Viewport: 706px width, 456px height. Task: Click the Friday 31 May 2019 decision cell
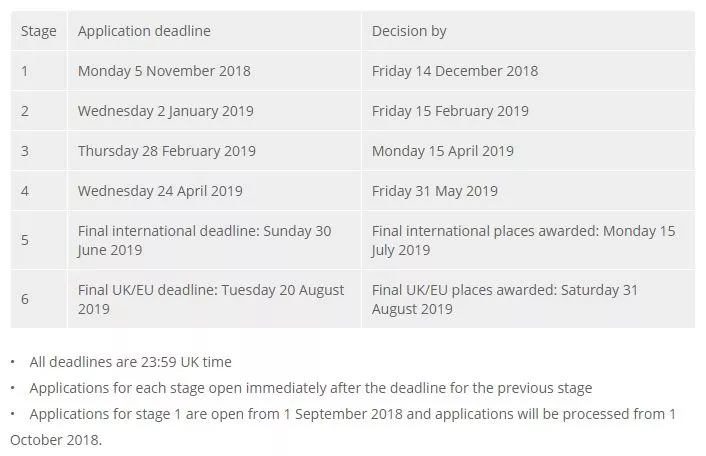coord(434,191)
